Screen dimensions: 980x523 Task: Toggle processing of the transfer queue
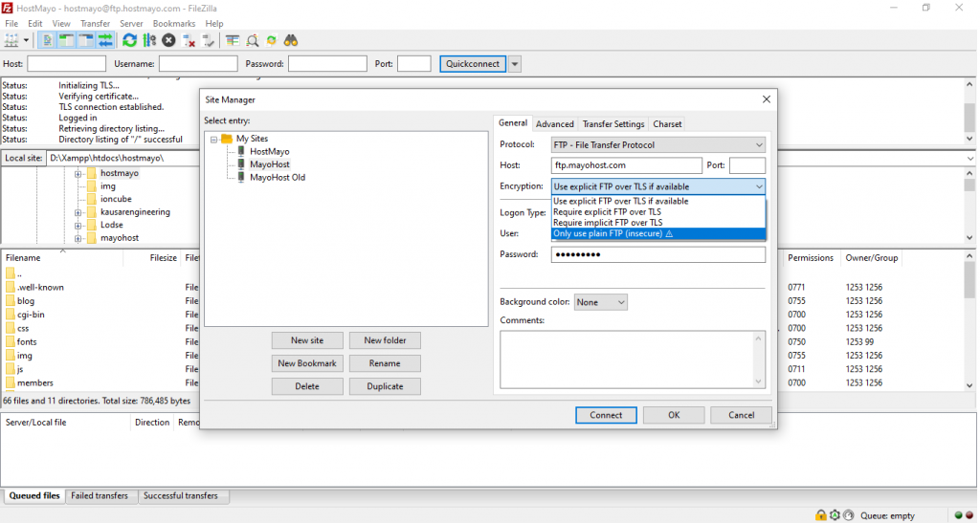pyautogui.click(x=149, y=40)
